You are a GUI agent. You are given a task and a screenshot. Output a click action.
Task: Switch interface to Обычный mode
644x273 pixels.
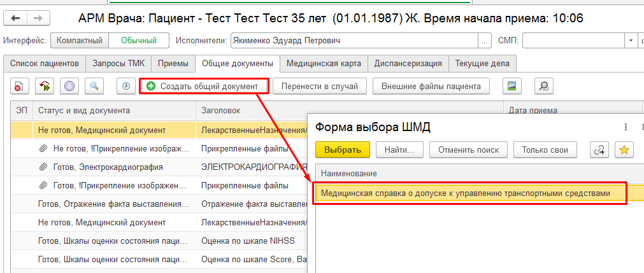pyautogui.click(x=139, y=41)
